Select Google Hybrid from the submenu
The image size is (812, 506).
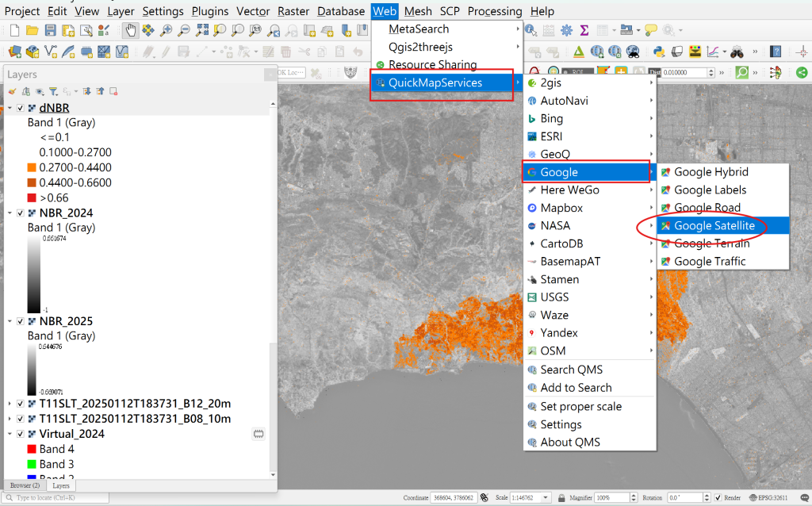pyautogui.click(x=723, y=172)
